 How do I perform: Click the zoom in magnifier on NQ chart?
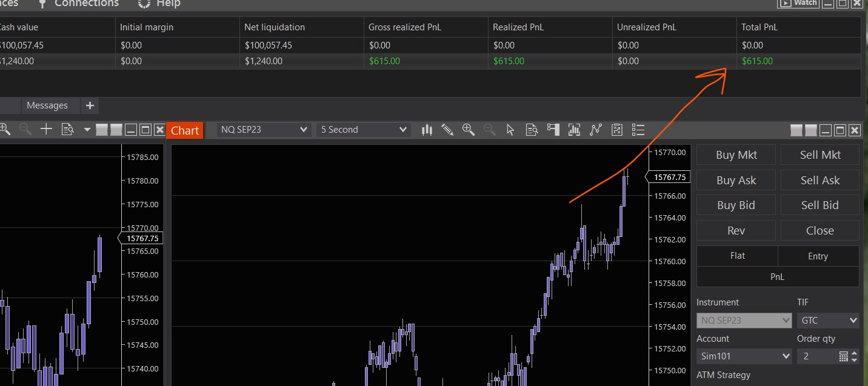(469, 130)
